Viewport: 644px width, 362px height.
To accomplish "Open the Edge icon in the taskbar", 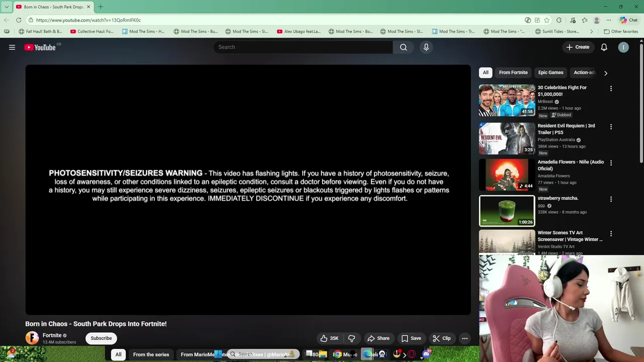I will tap(367, 354).
